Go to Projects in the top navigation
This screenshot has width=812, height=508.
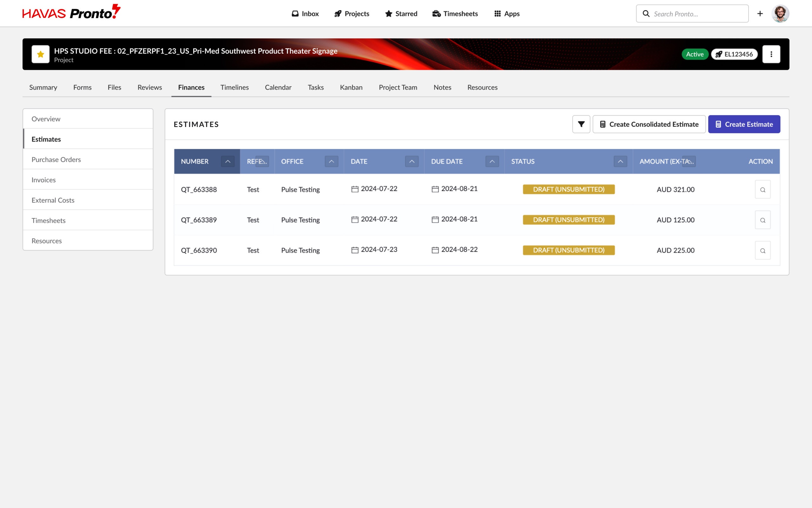pos(352,14)
